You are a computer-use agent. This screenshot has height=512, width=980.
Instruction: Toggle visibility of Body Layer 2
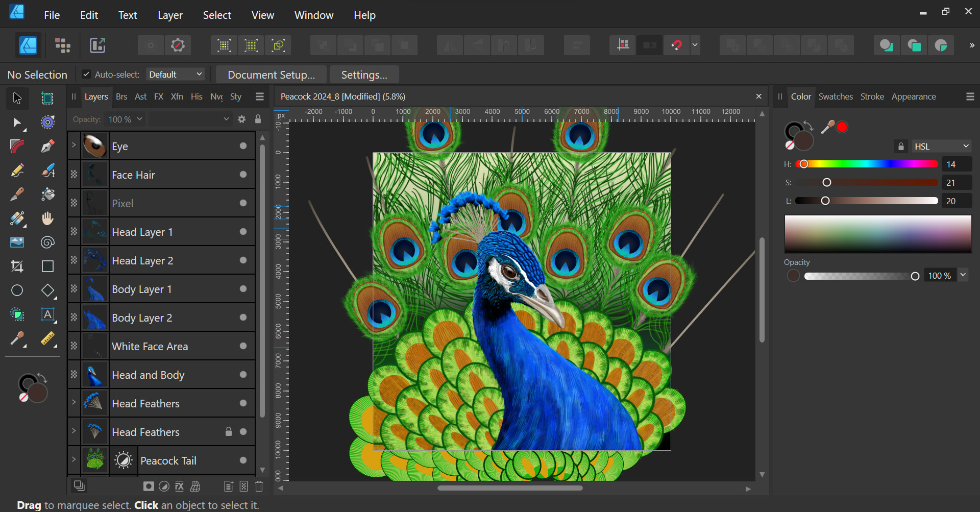click(243, 318)
